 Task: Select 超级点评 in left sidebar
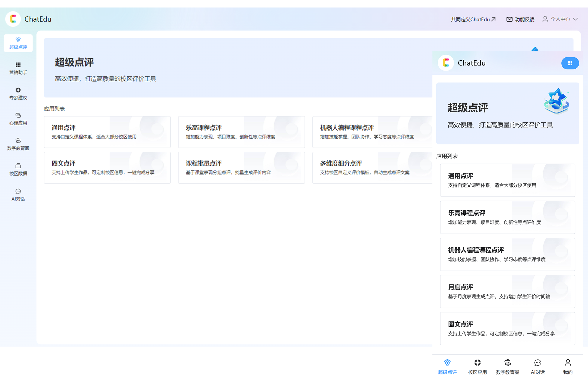[18, 43]
